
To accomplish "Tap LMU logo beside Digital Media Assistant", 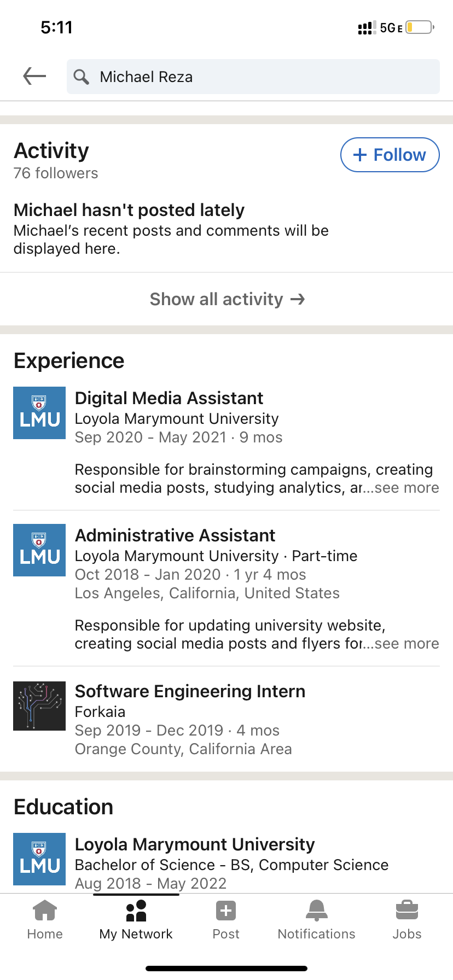I will pos(39,413).
